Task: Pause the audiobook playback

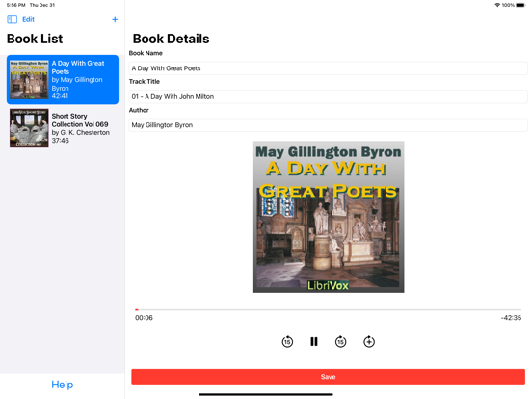Action: coord(314,342)
